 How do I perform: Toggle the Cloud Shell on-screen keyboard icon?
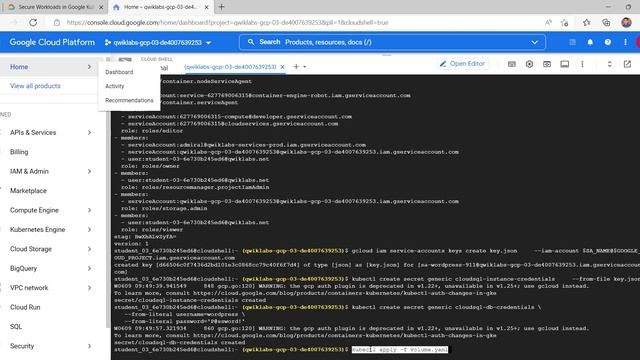511,64
